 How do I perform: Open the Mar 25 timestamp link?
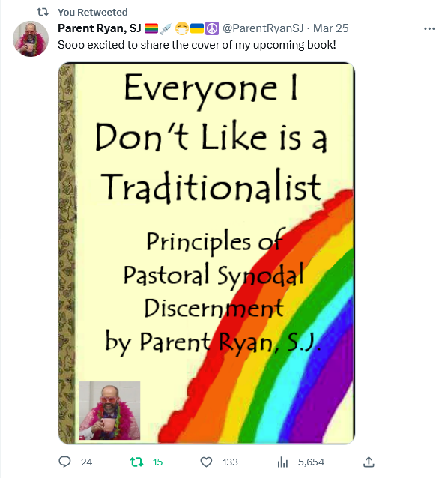click(330, 28)
